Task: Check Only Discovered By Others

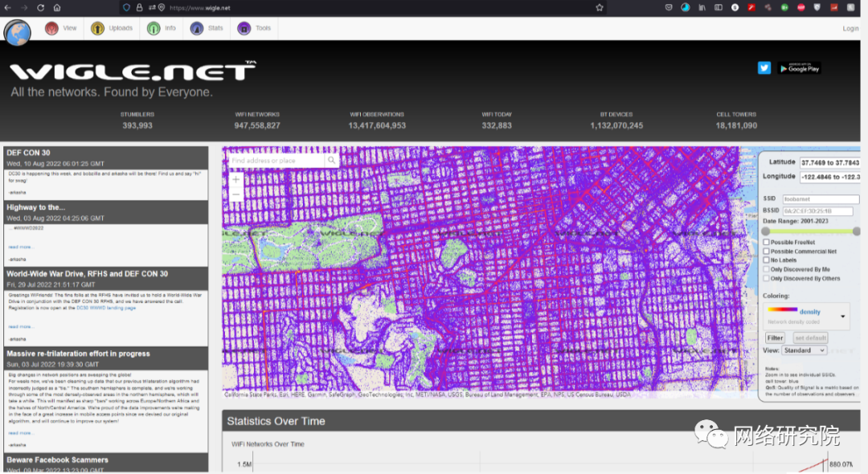Action: point(766,278)
